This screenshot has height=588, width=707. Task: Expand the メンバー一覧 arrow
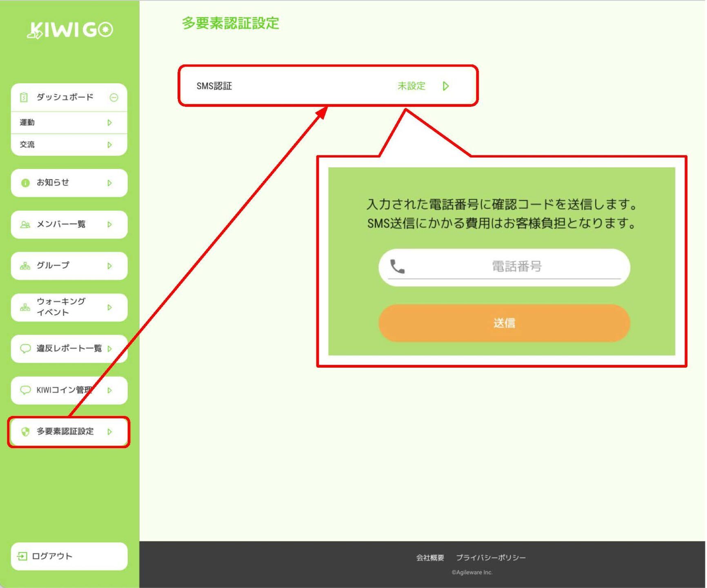pos(109,224)
